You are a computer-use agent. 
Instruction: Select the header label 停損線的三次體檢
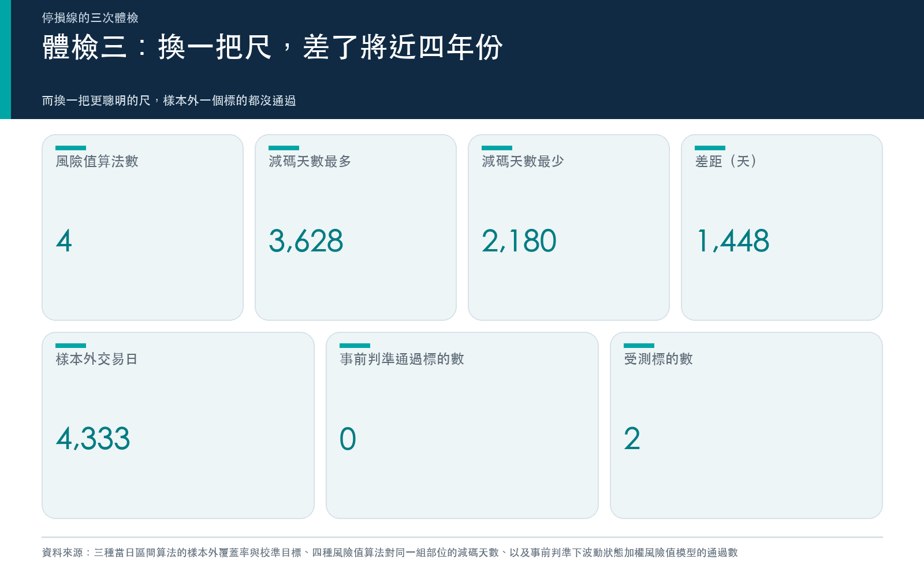pyautogui.click(x=90, y=18)
